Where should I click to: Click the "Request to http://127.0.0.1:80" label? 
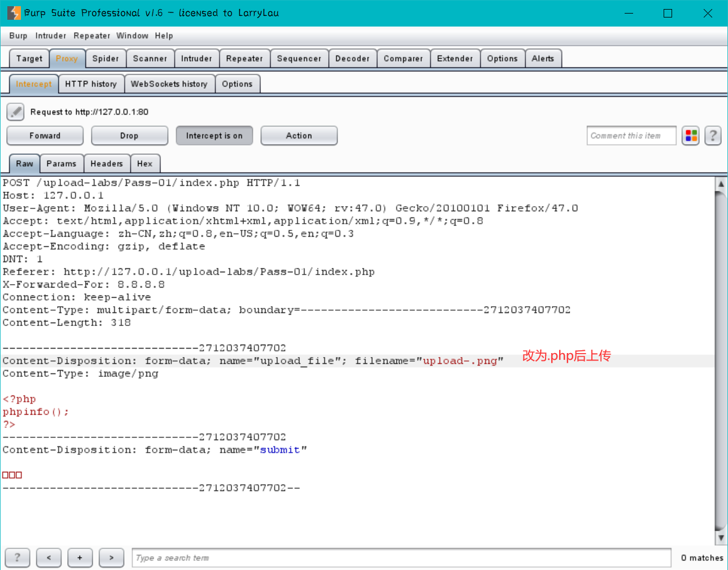[89, 112]
